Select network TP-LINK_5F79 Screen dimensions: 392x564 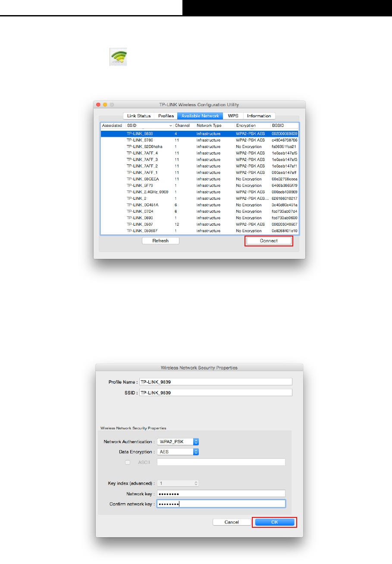point(200,186)
